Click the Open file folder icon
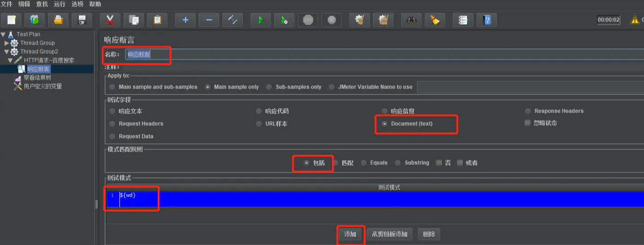 59,20
